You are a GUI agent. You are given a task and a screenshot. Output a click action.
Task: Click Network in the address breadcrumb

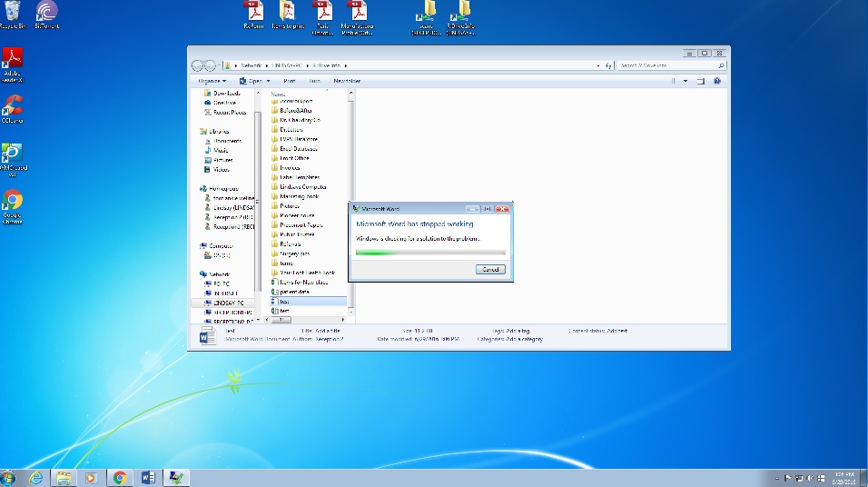click(x=251, y=65)
